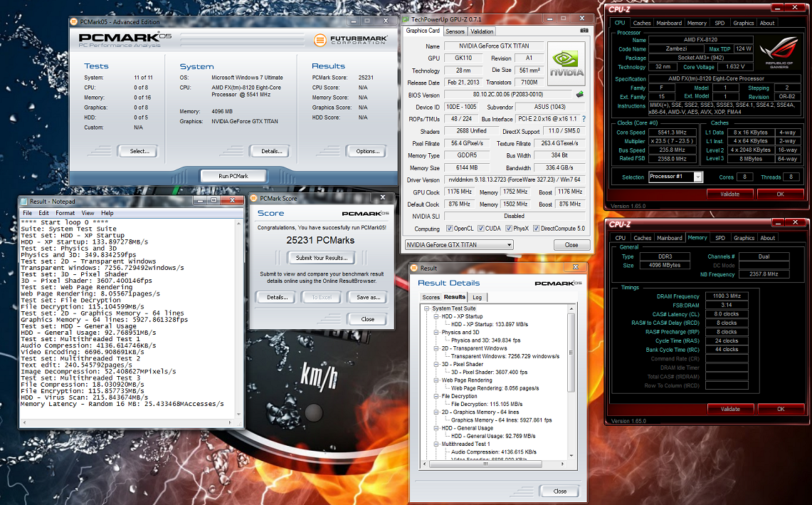Click the Bus Interface question mark icon
Screen dimensions: 812x505
point(584,119)
